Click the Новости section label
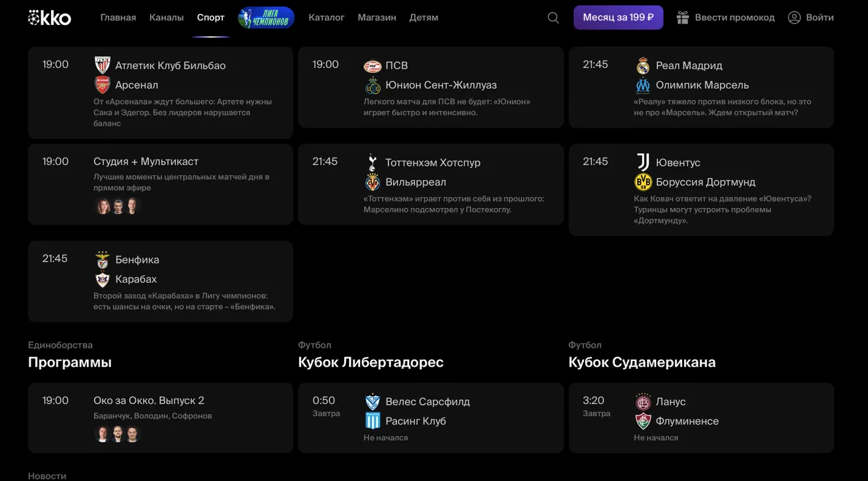This screenshot has height=481, width=868. [47, 476]
